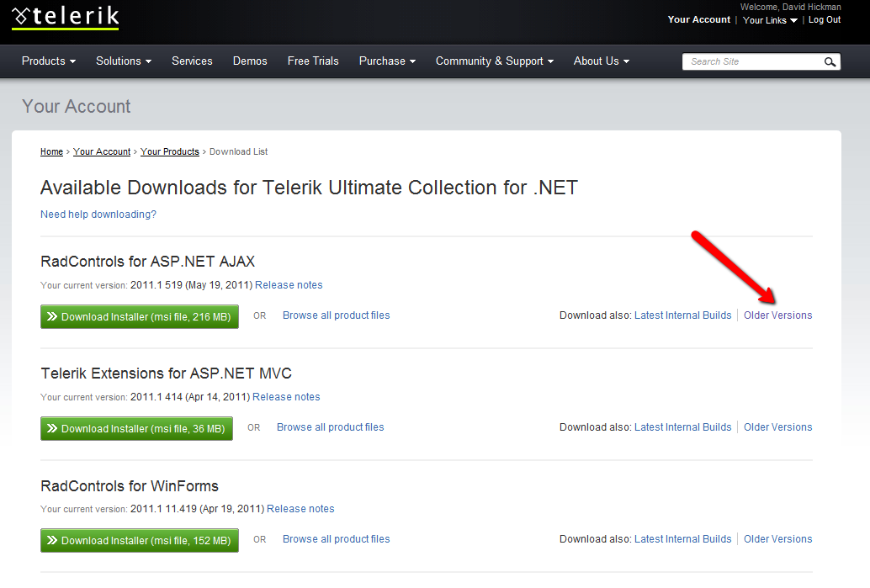
Task: Open Latest Internal Builds for ASP.NET MVC
Action: click(683, 427)
